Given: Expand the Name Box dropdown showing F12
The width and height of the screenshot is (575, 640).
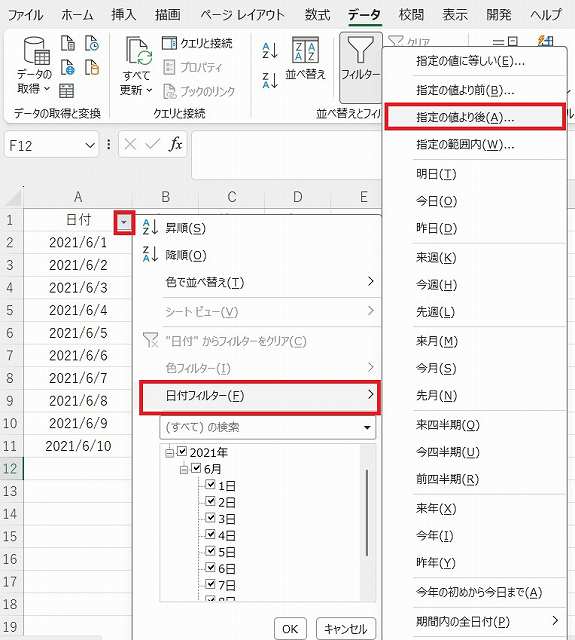Looking at the screenshot, I should coord(90,145).
